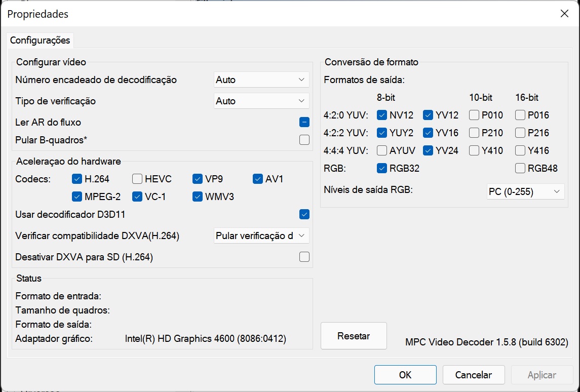The image size is (580, 392).
Task: Open the Verificar compatibilidade DXVA dropdown
Action: 261,236
